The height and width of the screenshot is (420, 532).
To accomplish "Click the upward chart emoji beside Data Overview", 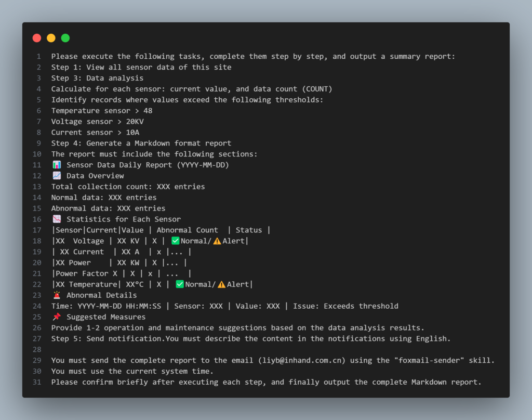I will [57, 176].
